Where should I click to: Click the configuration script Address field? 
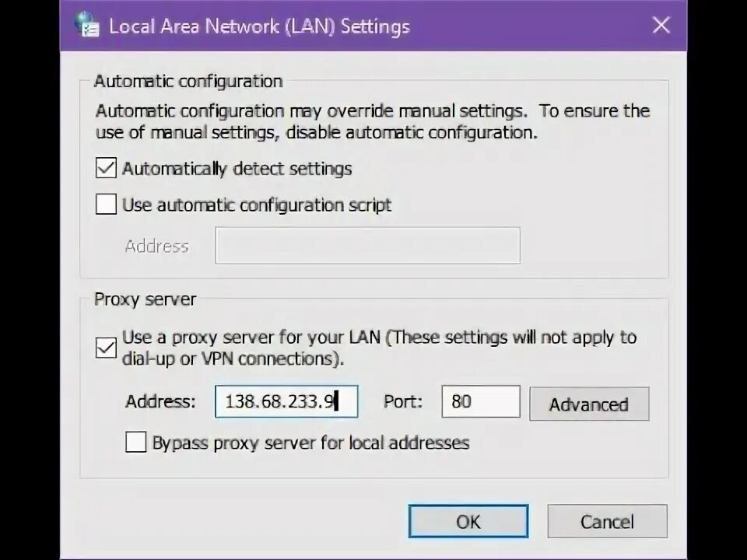pos(367,245)
